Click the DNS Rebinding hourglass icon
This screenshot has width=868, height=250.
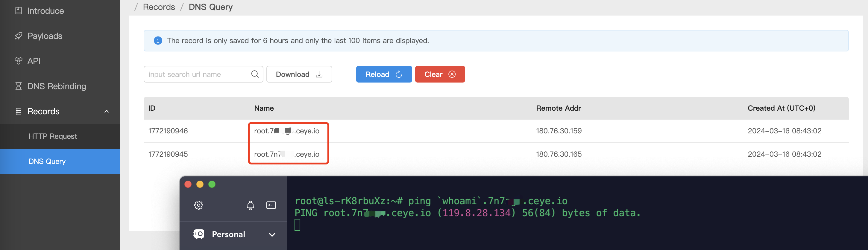[x=19, y=86]
